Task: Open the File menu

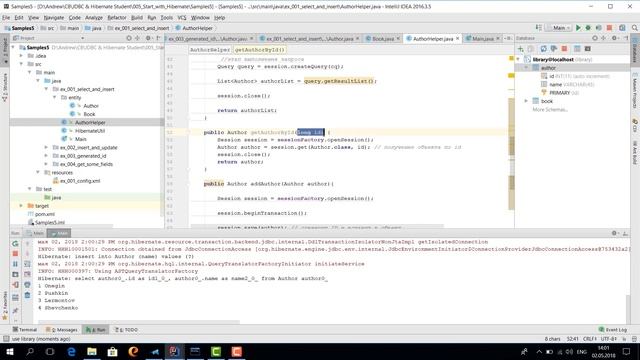Action: click(6, 18)
